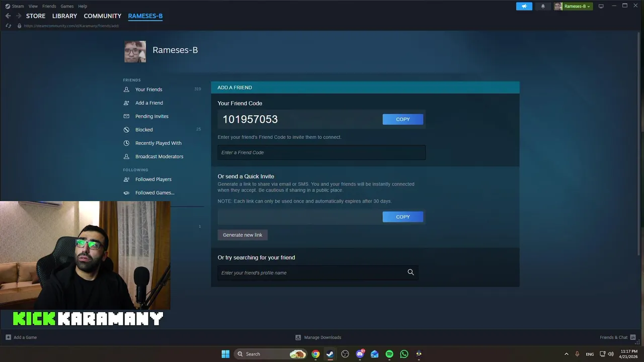Open notifications via the bell icon
Screen dimensions: 644x362
point(543,6)
